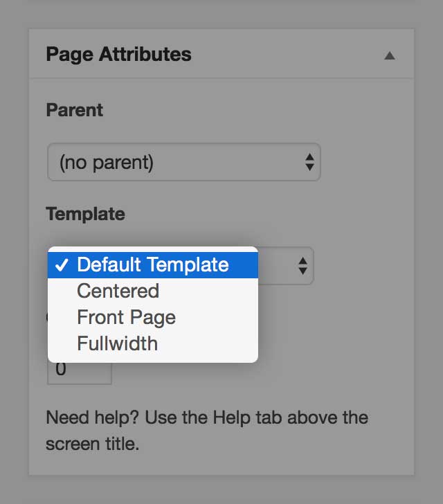Click the Template field label

pos(86,214)
